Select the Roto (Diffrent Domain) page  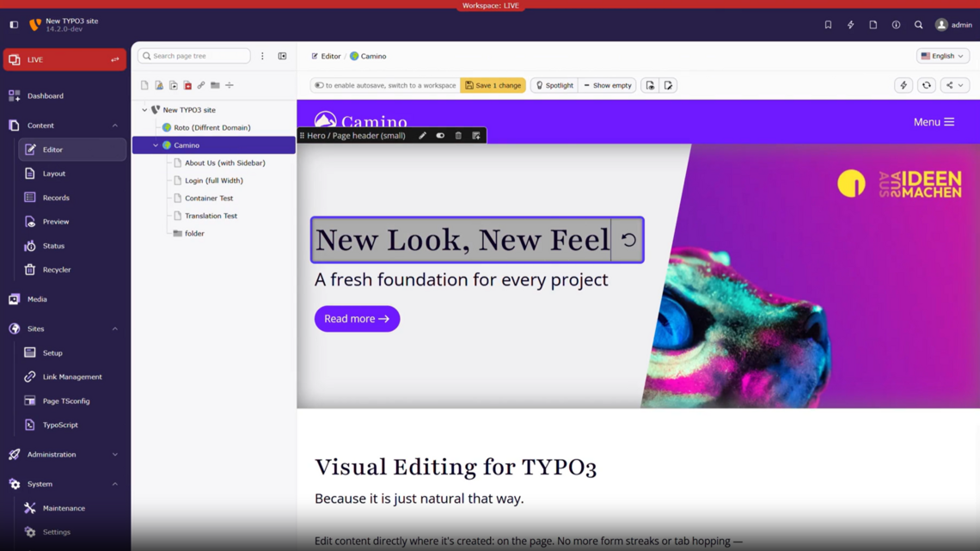pos(211,127)
